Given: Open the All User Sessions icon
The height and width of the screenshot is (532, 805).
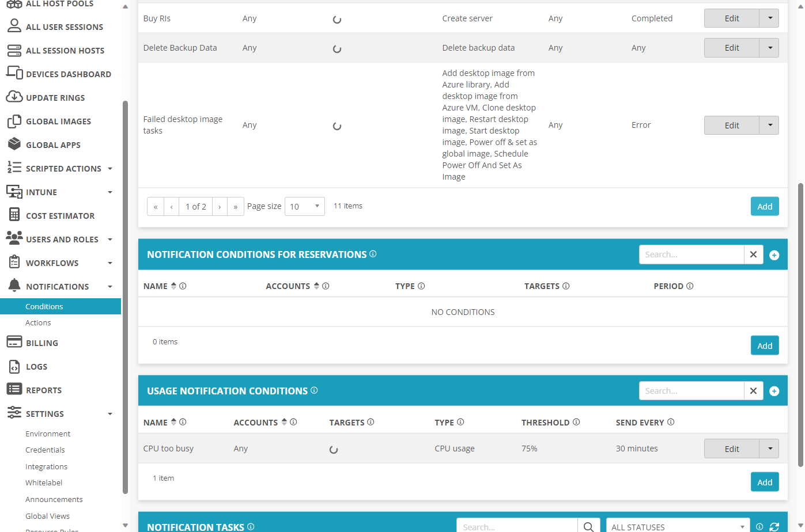Looking at the screenshot, I should (14, 26).
